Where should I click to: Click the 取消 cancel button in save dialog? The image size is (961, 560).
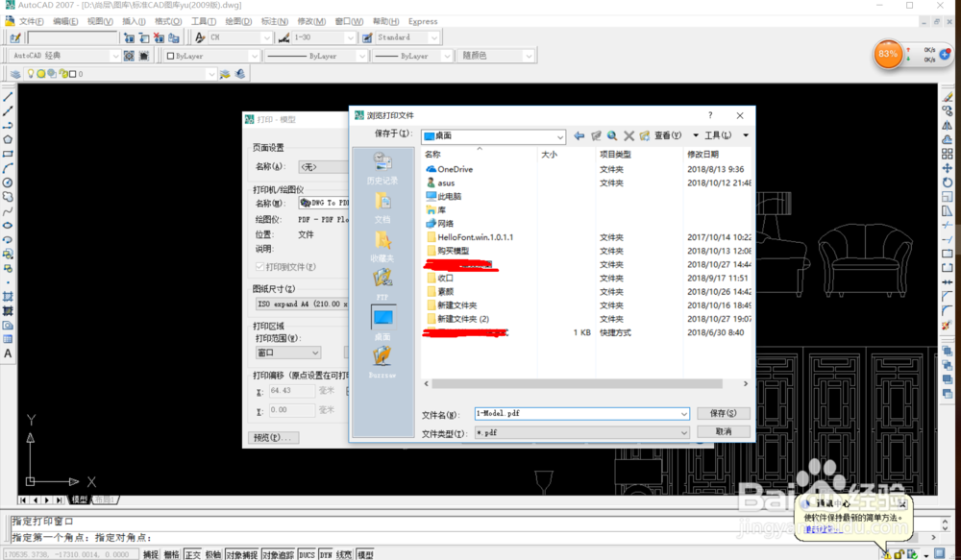724,432
